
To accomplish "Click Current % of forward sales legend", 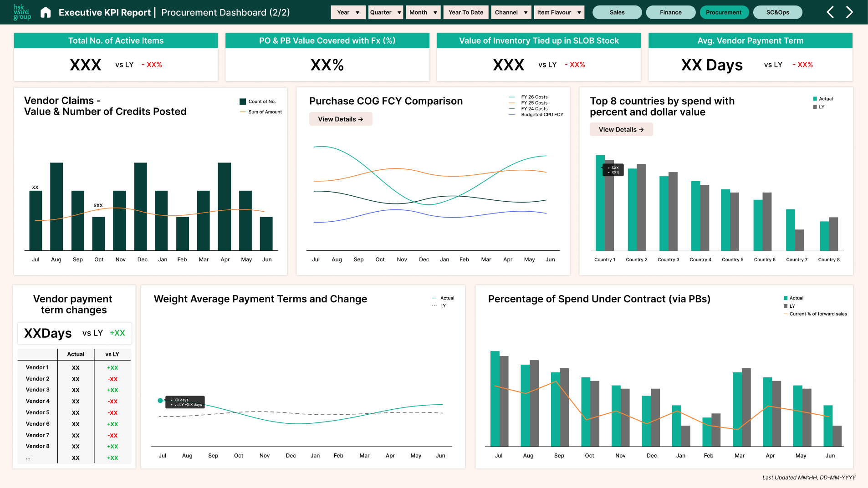I will coord(815,314).
